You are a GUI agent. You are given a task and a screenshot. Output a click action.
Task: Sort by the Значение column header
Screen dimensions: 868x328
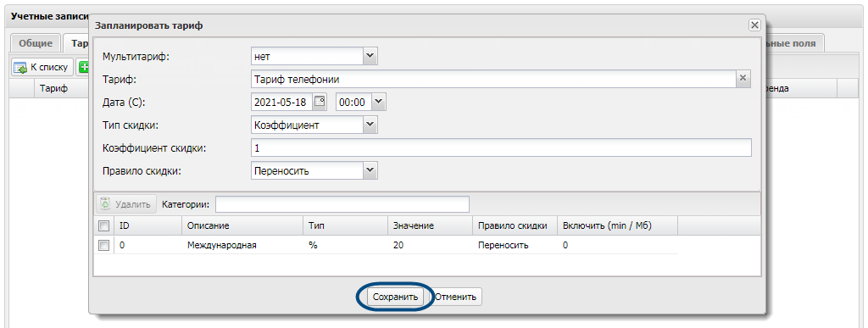[x=430, y=225]
